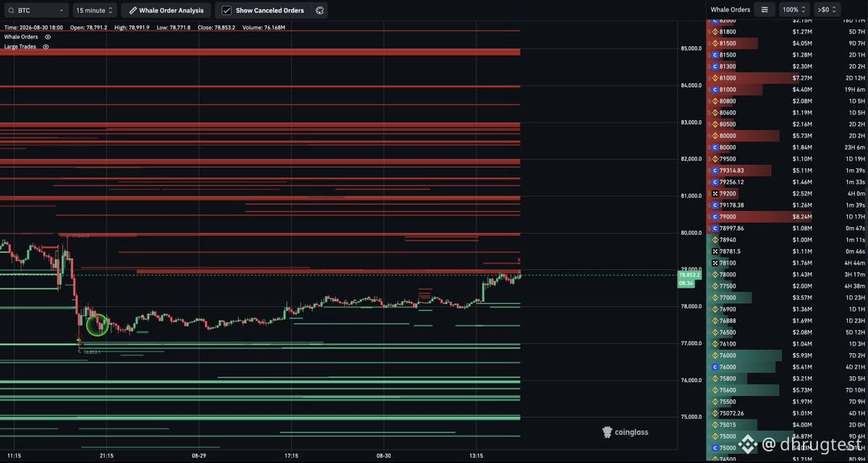Image resolution: width=868 pixels, height=463 pixels.
Task: Click Coinbase icon on the 81300 order row
Action: click(x=714, y=67)
